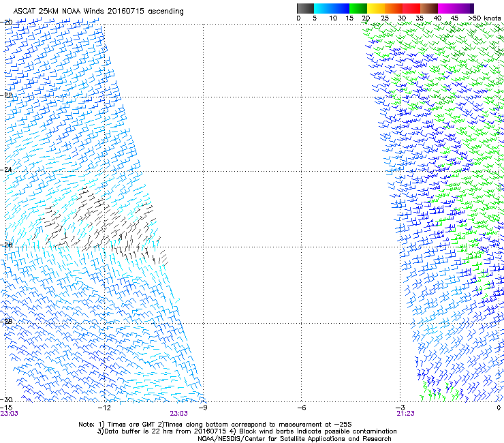This screenshot has width=504, height=443.
Task: Choose the yellow segment of the color bar
Action: [376, 8]
